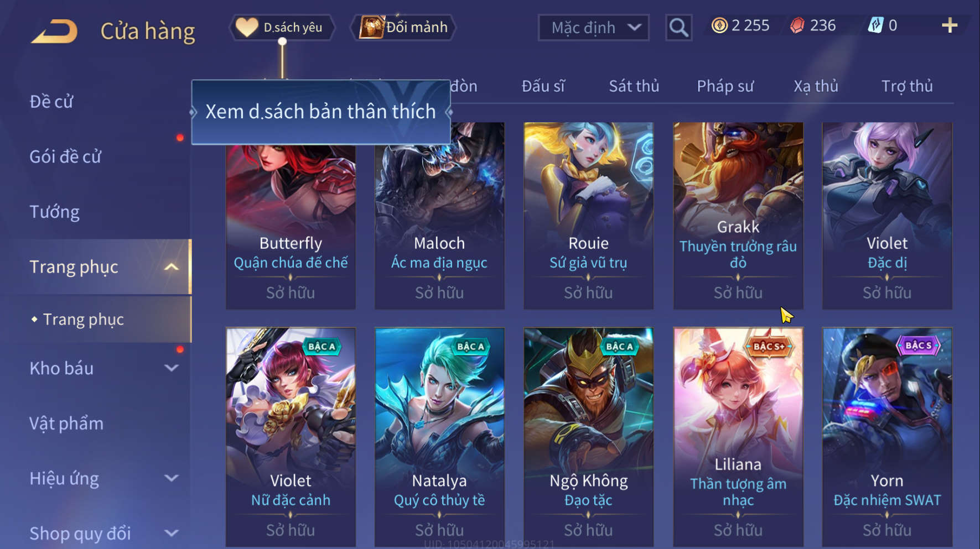Screen dimensions: 980x549
Task: Go to Tướng in the sidebar
Action: click(54, 212)
